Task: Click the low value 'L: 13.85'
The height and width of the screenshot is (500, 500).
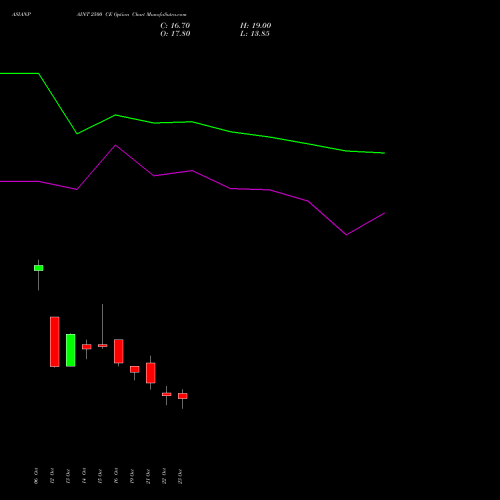Action: tap(255, 34)
